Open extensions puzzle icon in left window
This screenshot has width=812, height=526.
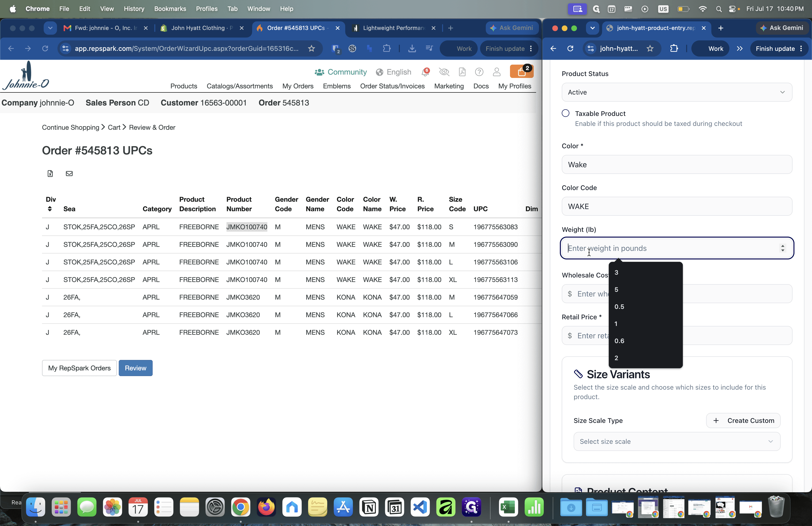[x=387, y=48]
